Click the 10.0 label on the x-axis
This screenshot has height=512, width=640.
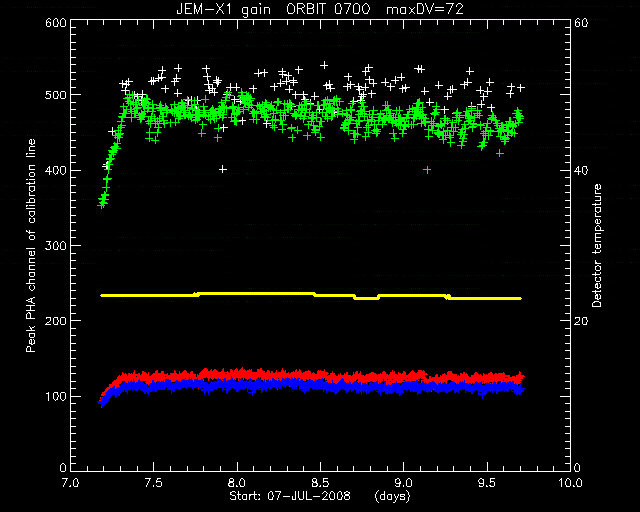pyautogui.click(x=570, y=483)
